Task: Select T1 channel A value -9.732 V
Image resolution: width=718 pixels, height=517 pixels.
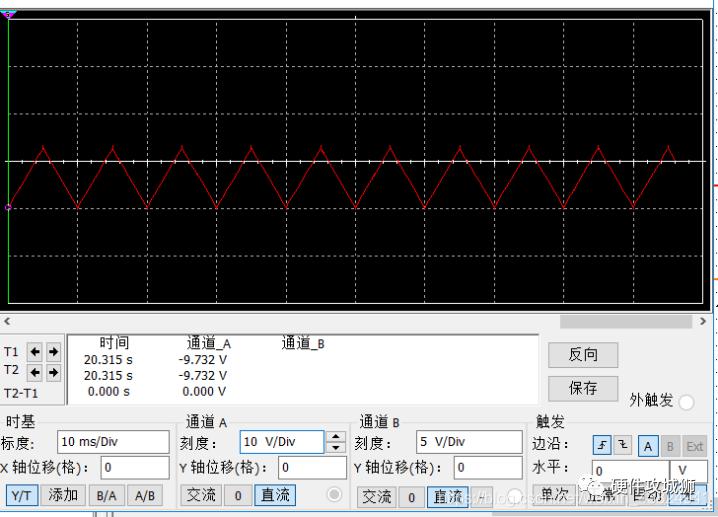Action: [x=203, y=360]
